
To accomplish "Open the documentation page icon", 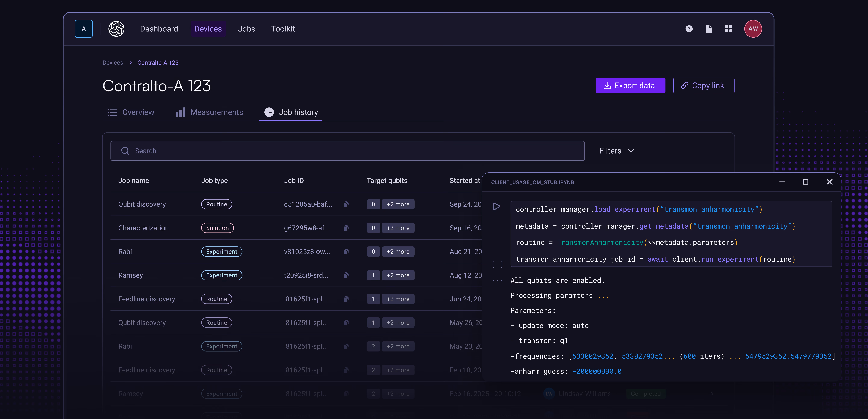I will (x=709, y=29).
